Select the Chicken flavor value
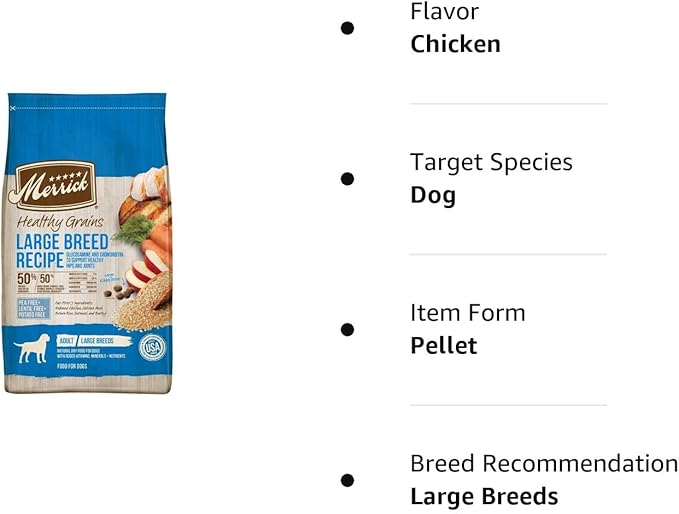 click(x=455, y=44)
